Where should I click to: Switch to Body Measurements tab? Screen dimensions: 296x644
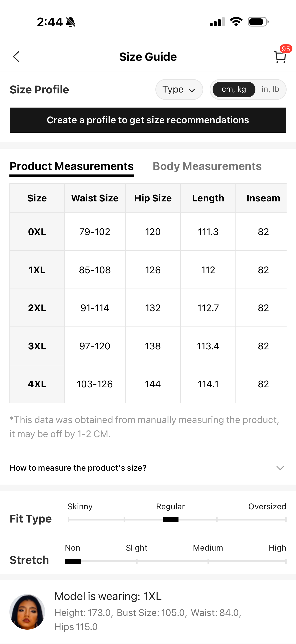pos(207,166)
